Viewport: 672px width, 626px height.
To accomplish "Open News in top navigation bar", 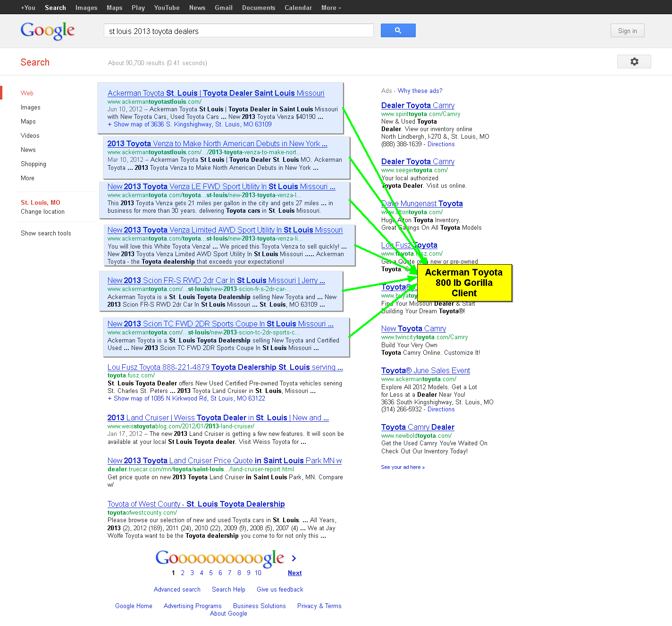I will (197, 8).
